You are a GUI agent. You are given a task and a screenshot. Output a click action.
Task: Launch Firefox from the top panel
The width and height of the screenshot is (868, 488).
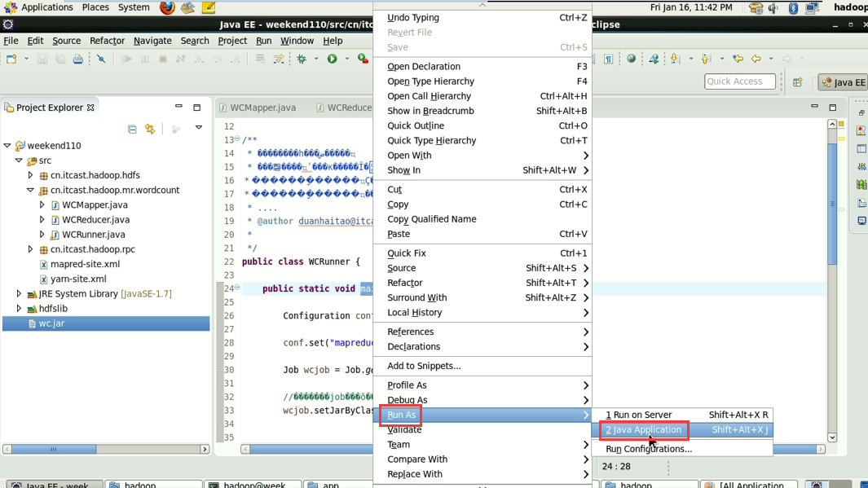pyautogui.click(x=167, y=8)
